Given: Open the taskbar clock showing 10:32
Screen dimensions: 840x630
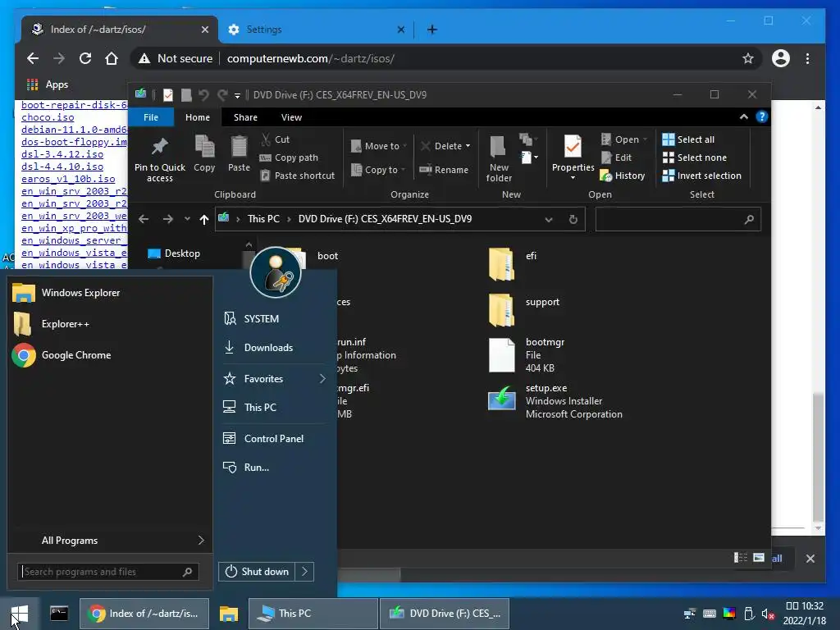Looking at the screenshot, I should (804, 614).
